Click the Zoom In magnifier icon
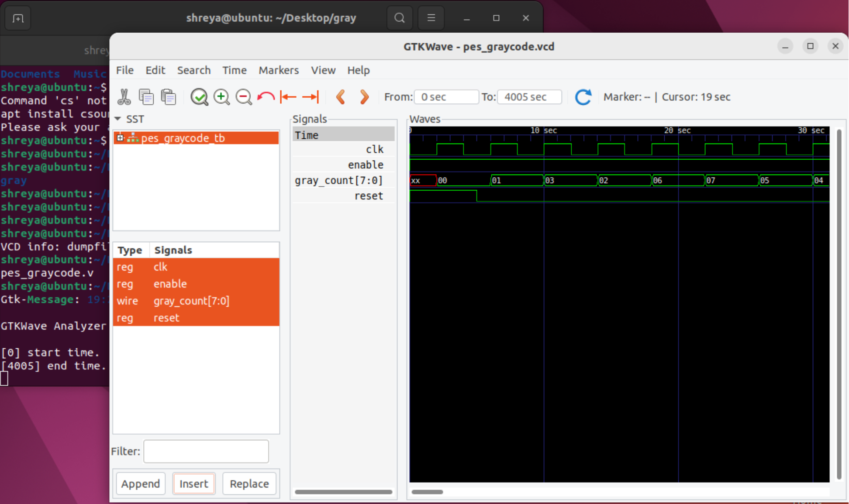849x504 pixels. (221, 97)
